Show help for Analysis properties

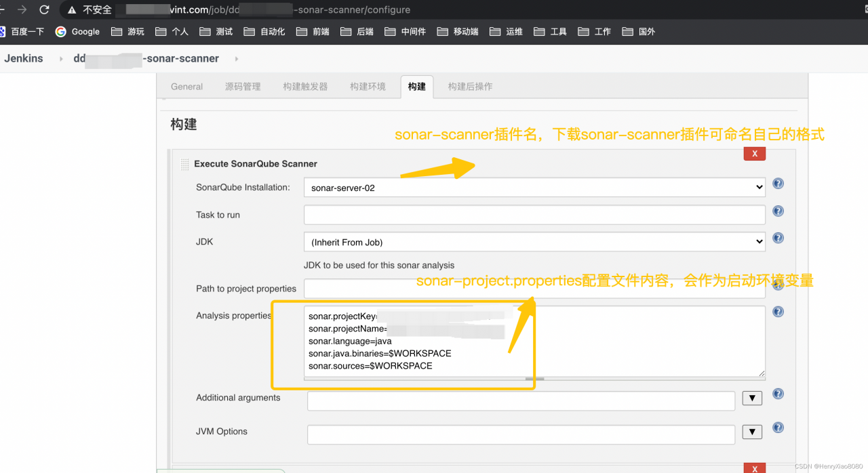778,312
